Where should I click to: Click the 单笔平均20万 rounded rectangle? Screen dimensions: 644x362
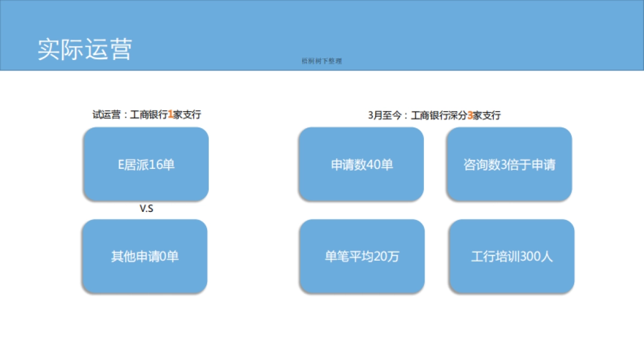[362, 256]
